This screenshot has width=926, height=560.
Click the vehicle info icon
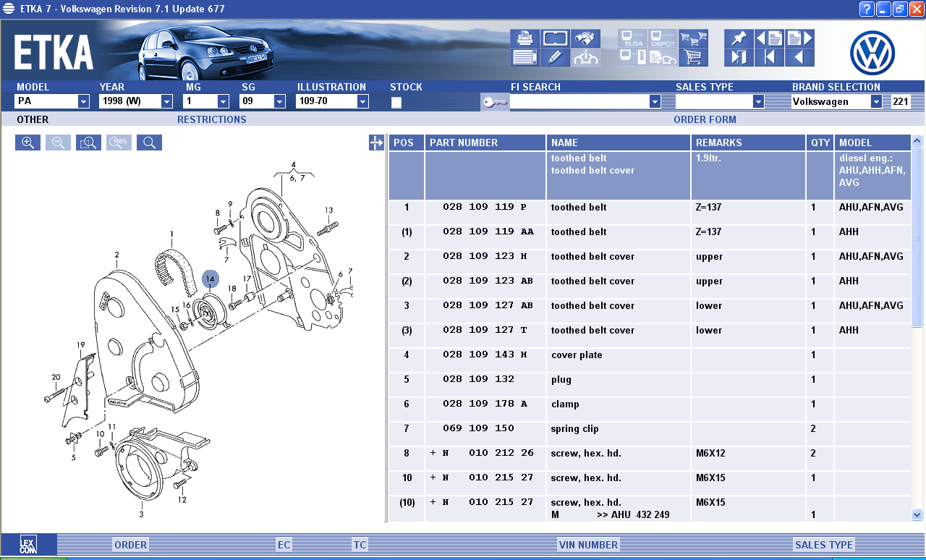(585, 57)
